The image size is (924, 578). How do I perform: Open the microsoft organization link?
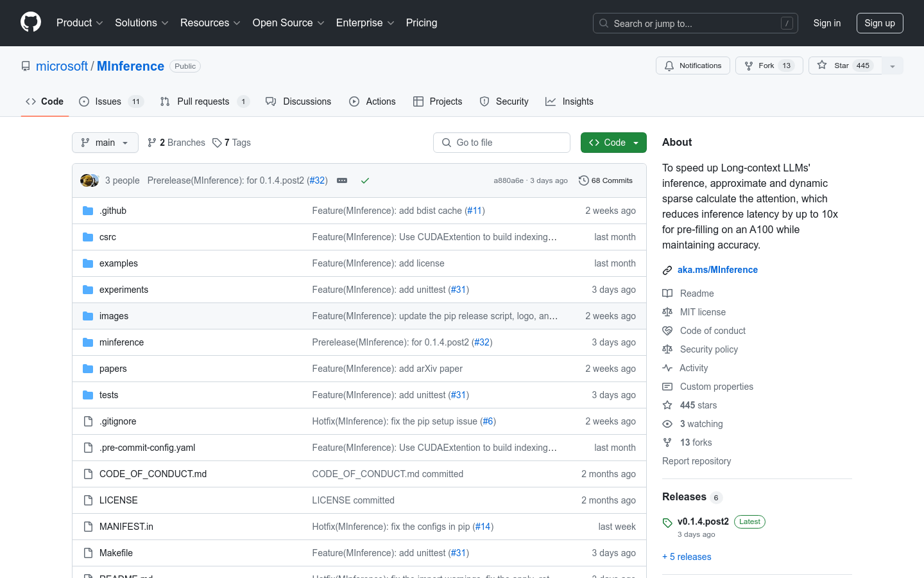tap(62, 66)
